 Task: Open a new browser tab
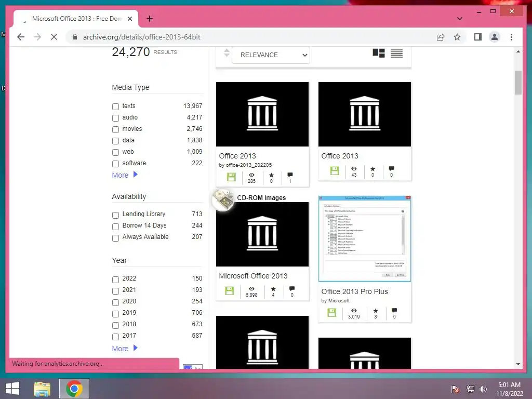[150, 19]
